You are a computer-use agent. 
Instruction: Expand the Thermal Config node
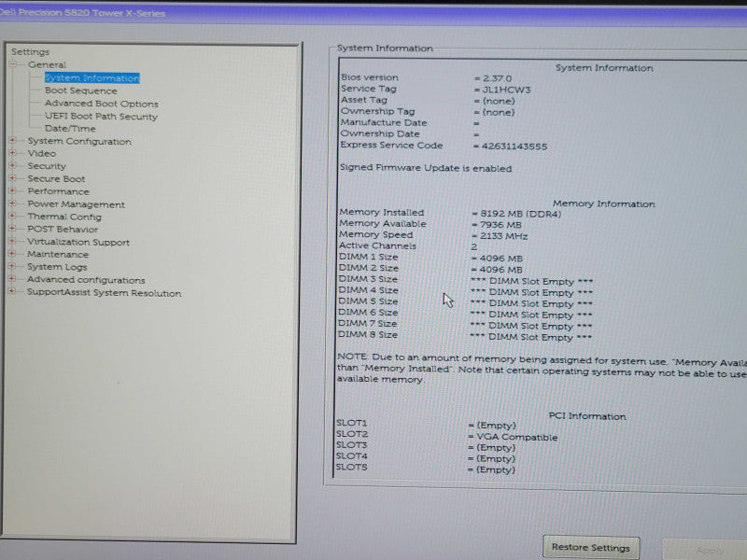click(x=13, y=217)
